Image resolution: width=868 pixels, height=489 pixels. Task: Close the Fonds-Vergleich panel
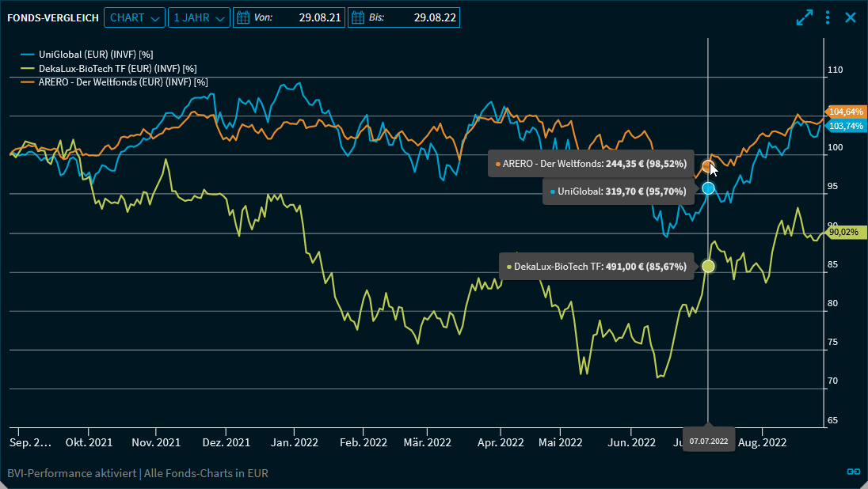click(x=851, y=17)
